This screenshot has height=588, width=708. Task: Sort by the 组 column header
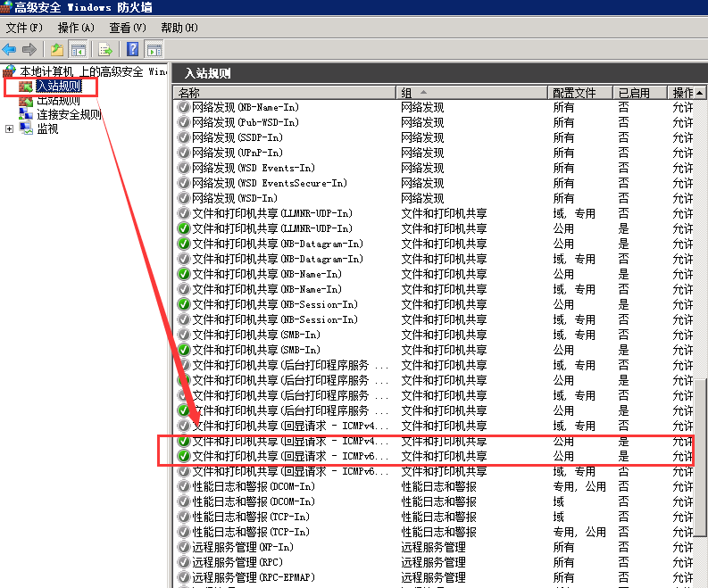471,93
